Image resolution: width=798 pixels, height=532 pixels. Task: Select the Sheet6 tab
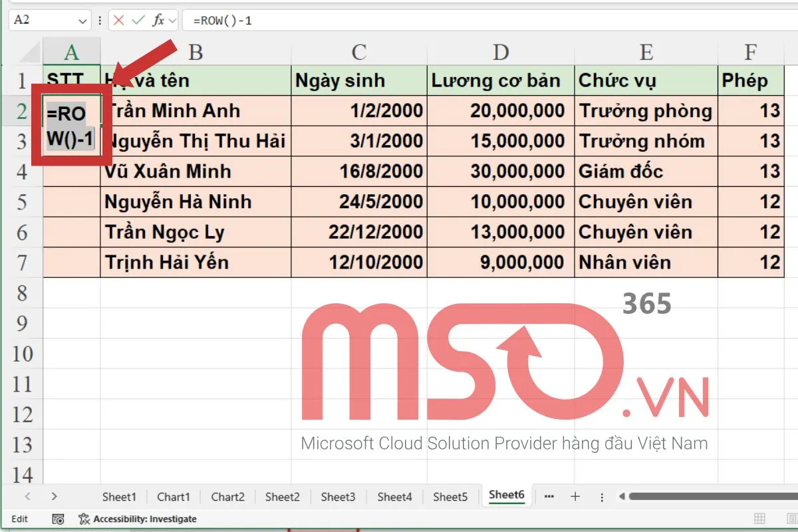[x=506, y=495]
